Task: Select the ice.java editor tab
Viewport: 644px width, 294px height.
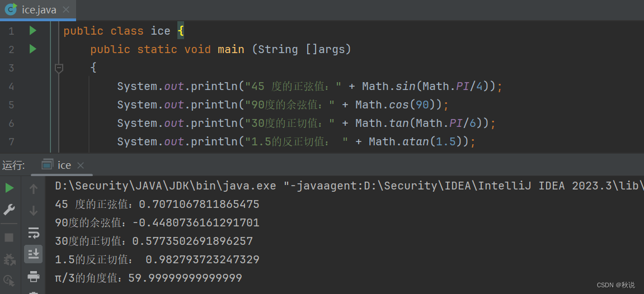Action: point(38,10)
